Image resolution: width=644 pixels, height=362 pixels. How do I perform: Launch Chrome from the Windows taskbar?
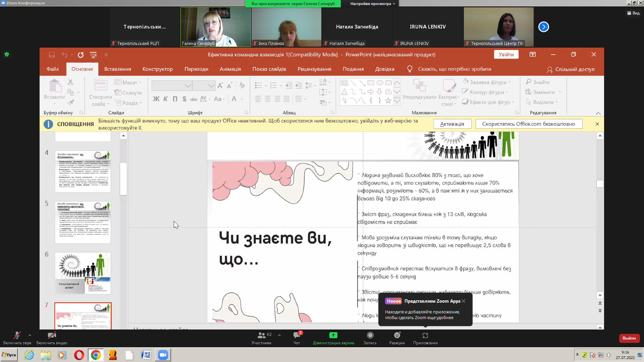(96, 355)
